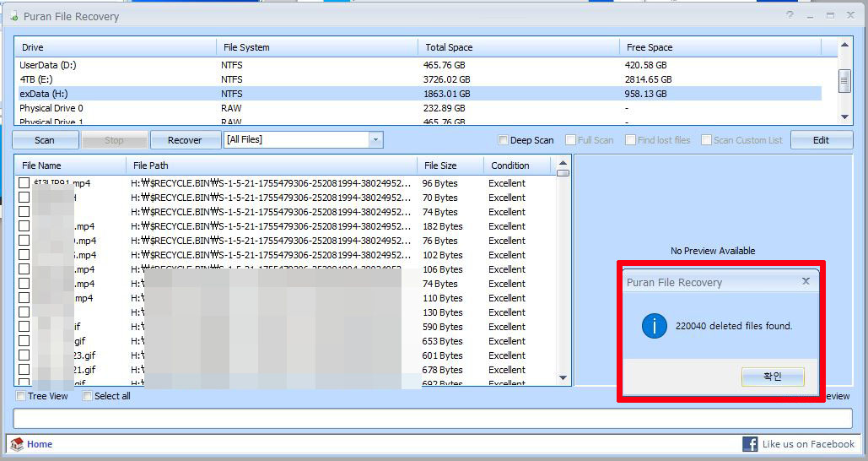Select the UserData (D:) drive row
The image size is (868, 461).
tap(419, 65)
